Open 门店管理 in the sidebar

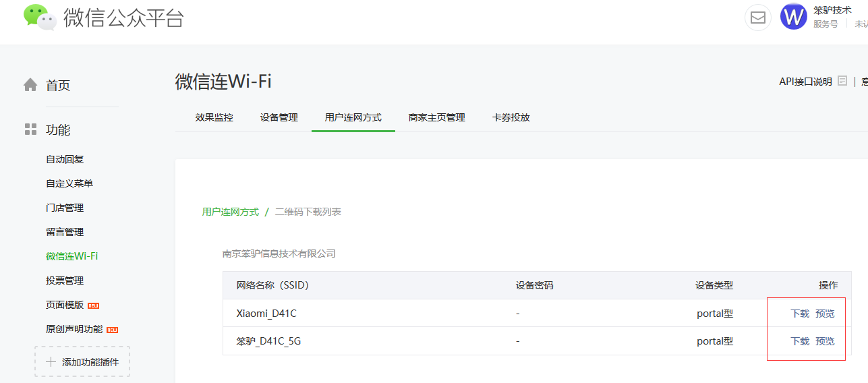tap(65, 208)
